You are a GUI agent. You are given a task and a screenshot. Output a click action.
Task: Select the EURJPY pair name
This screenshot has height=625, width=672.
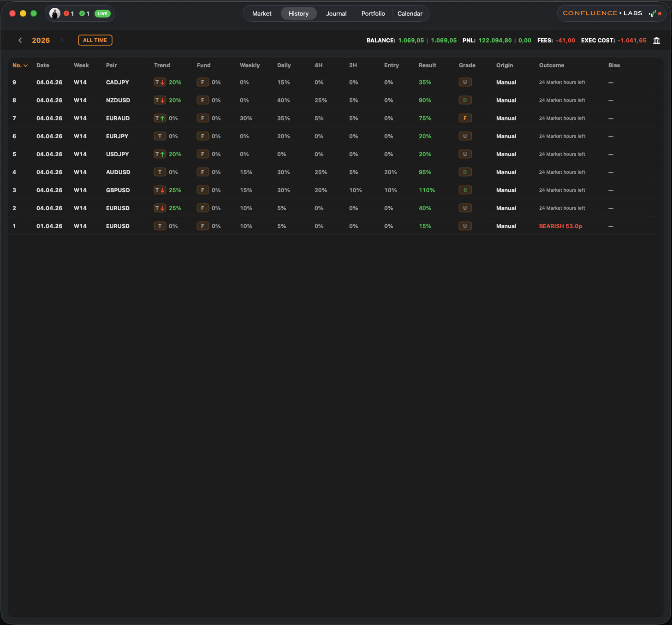[x=117, y=136]
